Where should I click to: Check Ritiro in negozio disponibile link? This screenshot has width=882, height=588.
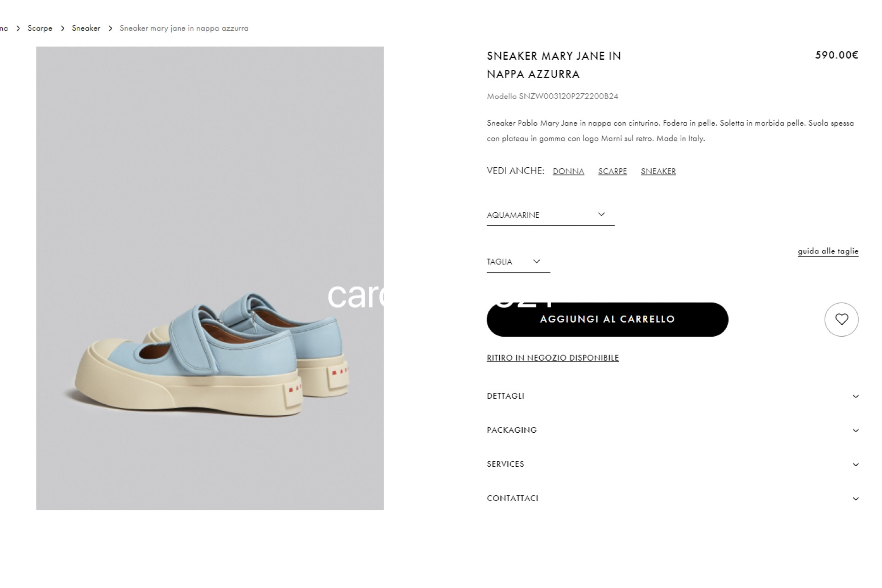[553, 358]
